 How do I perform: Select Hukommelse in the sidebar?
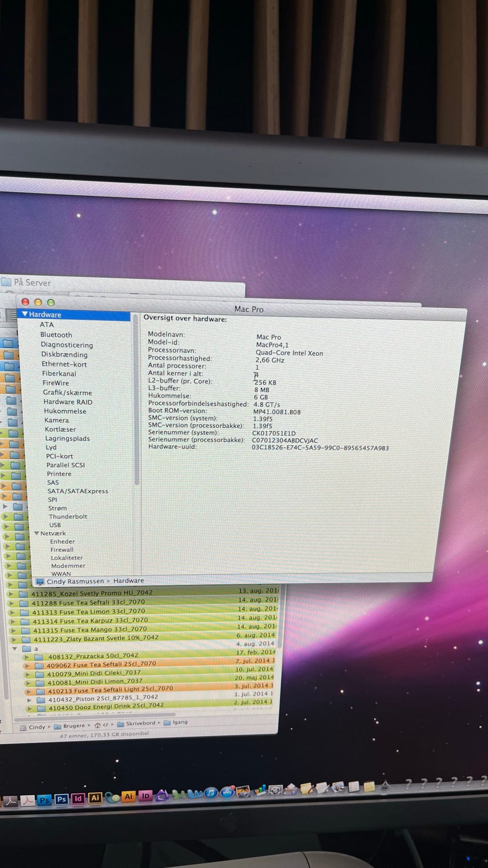pos(65,411)
